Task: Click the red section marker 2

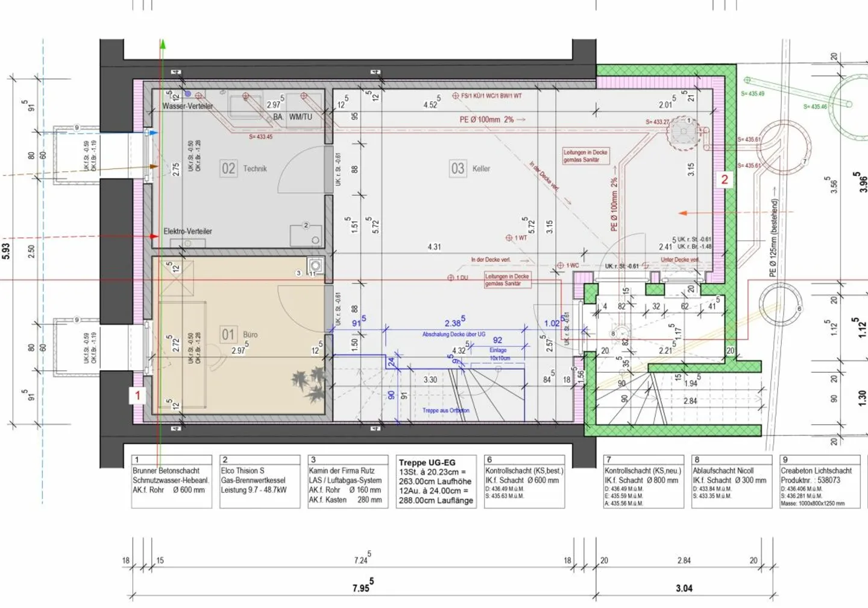Action: coord(724,179)
